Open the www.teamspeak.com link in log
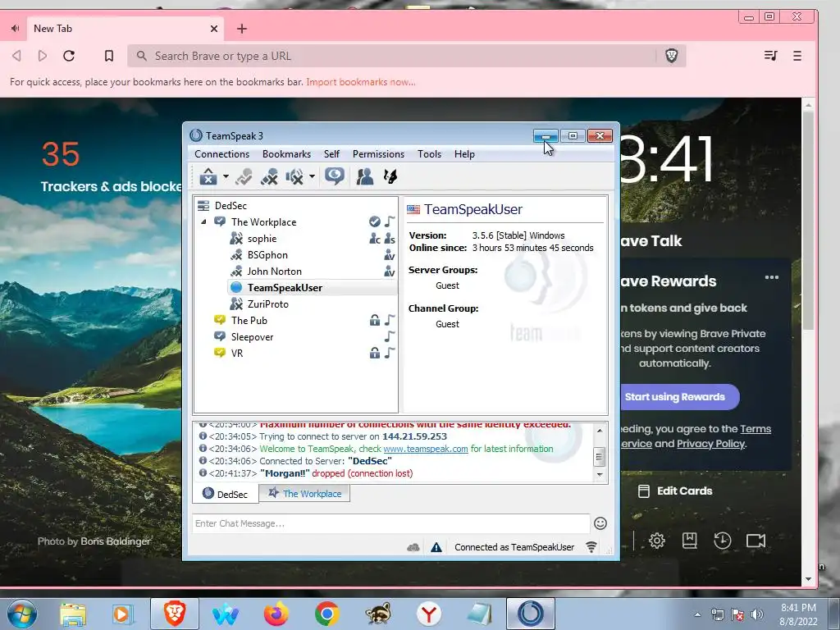 pos(426,449)
